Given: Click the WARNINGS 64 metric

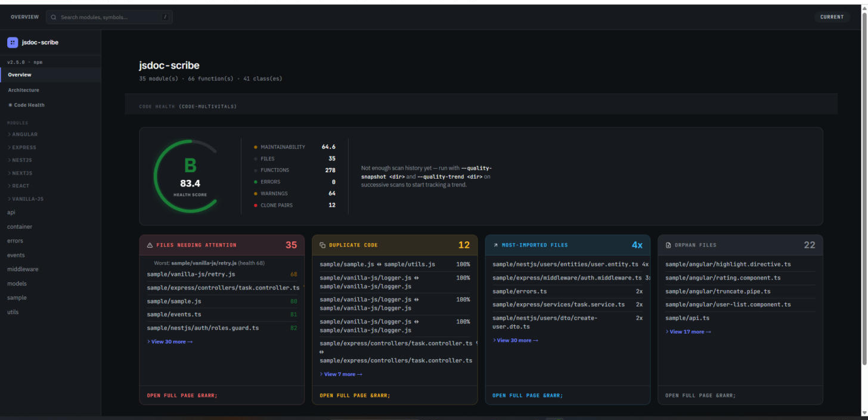Looking at the screenshot, I should point(294,194).
